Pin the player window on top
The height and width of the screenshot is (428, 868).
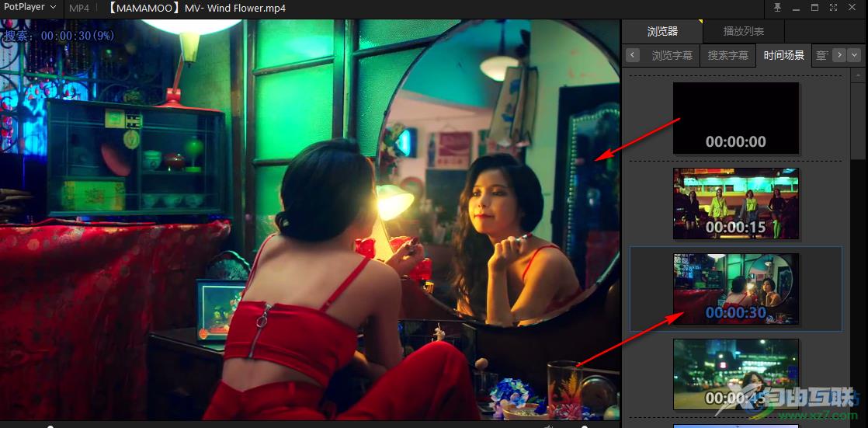pyautogui.click(x=777, y=8)
